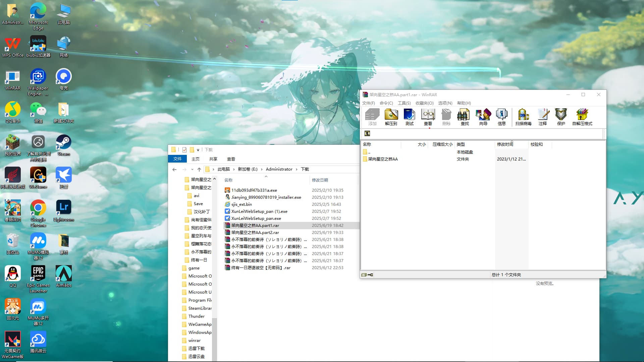Open the Wizard tool in WinRAR toolbar

(483, 117)
